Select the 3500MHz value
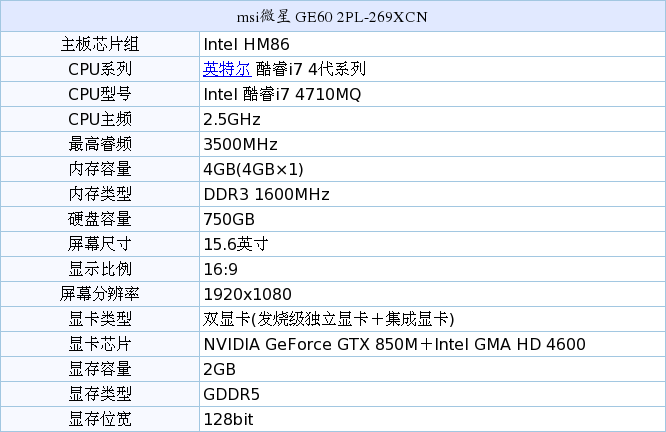 click(x=240, y=144)
